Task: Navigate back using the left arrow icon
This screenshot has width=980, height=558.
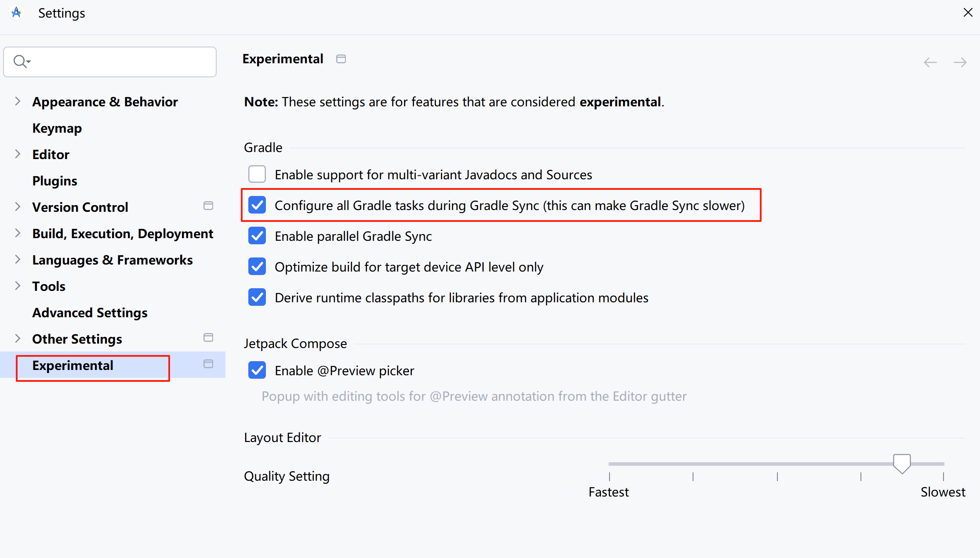Action: (x=930, y=62)
